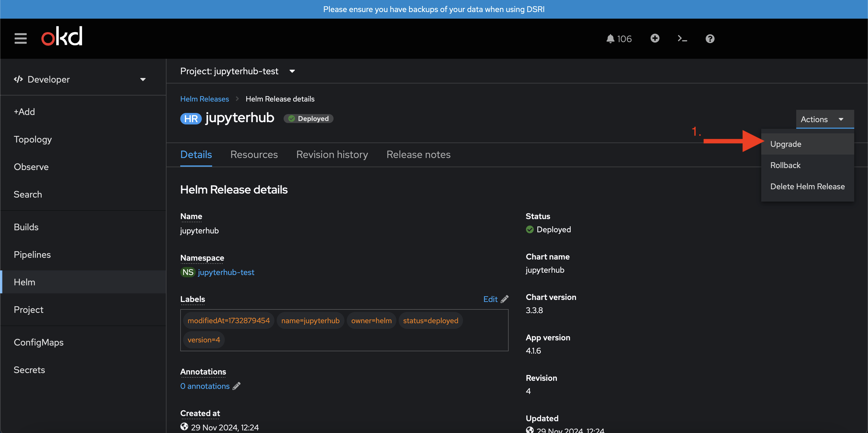Go to +Add in the sidebar
This screenshot has width=868, height=433.
83,112
